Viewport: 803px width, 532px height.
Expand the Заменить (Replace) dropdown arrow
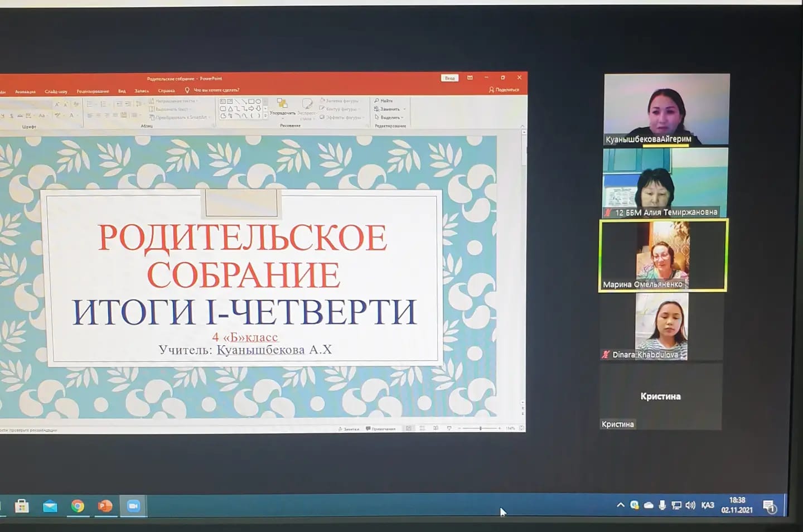pos(404,109)
